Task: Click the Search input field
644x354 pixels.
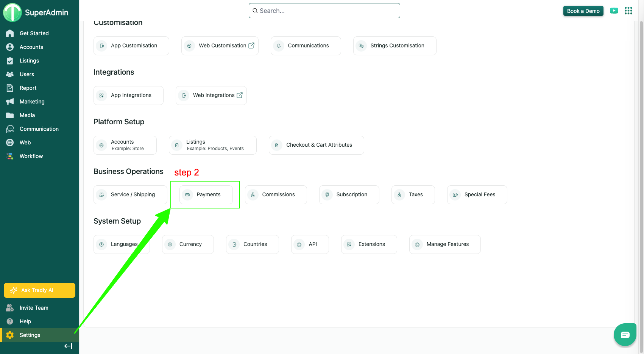Action: (x=324, y=11)
